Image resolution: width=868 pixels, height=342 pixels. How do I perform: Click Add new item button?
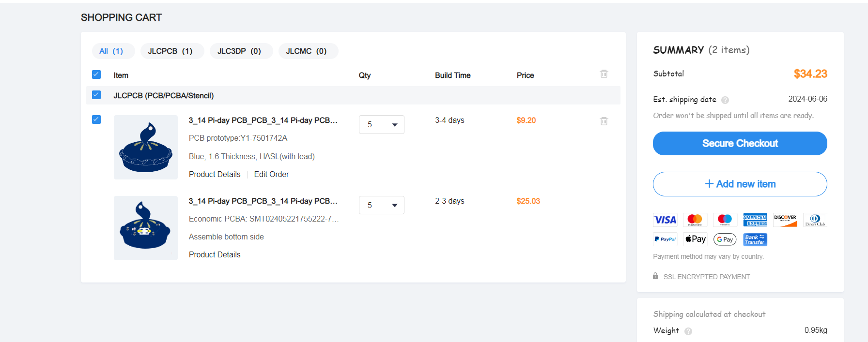pyautogui.click(x=740, y=184)
